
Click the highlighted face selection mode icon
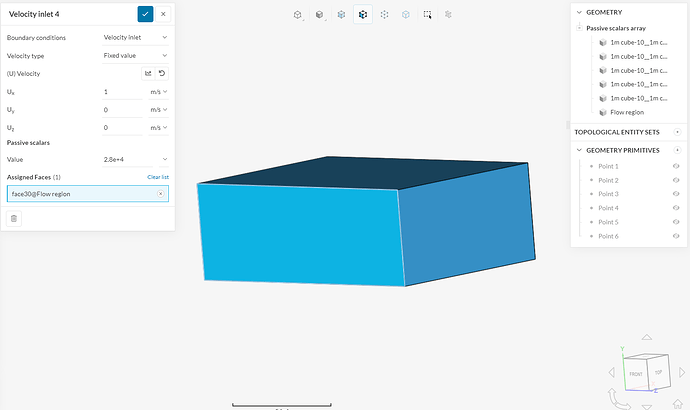click(x=363, y=15)
